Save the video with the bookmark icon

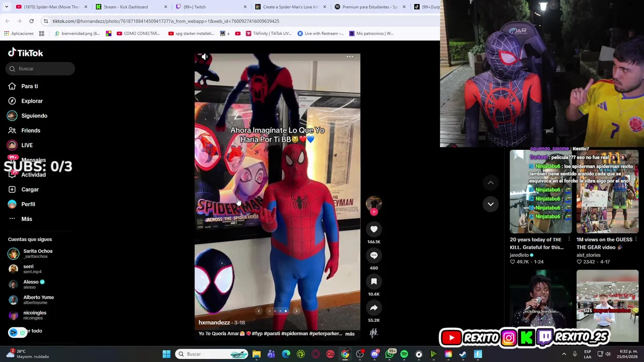374,282
